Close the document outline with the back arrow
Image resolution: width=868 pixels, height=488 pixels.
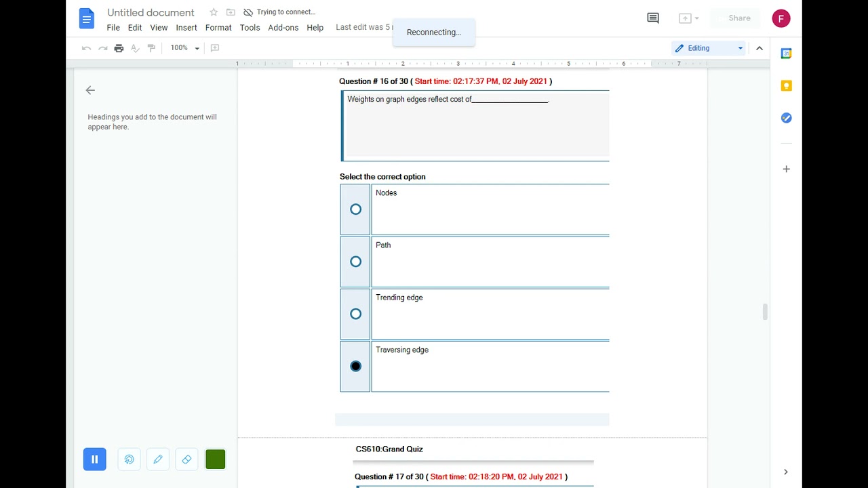click(90, 90)
